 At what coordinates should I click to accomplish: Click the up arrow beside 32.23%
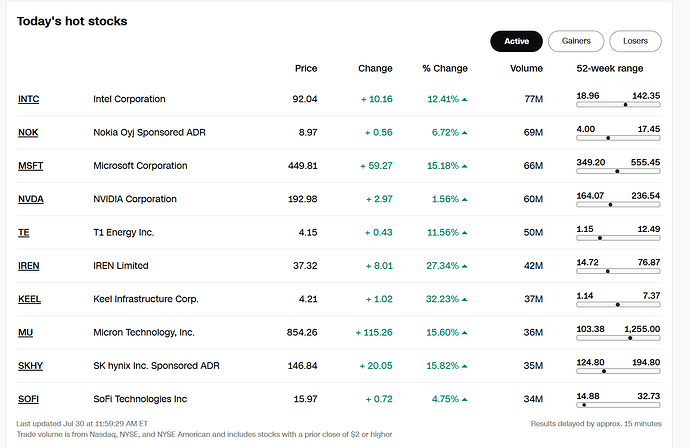coord(465,300)
